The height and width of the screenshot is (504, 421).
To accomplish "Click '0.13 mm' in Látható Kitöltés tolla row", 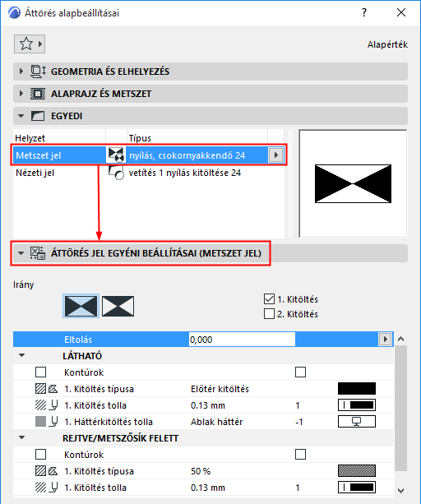I will click(x=207, y=405).
